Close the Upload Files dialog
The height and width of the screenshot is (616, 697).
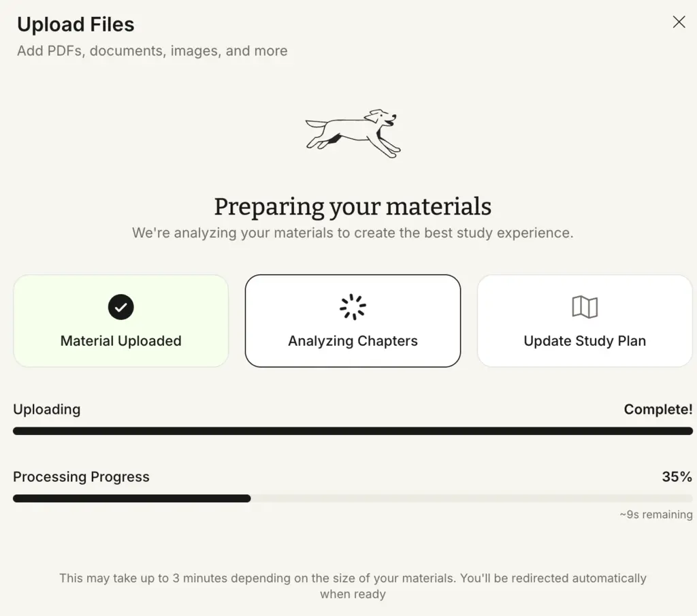[x=679, y=22]
